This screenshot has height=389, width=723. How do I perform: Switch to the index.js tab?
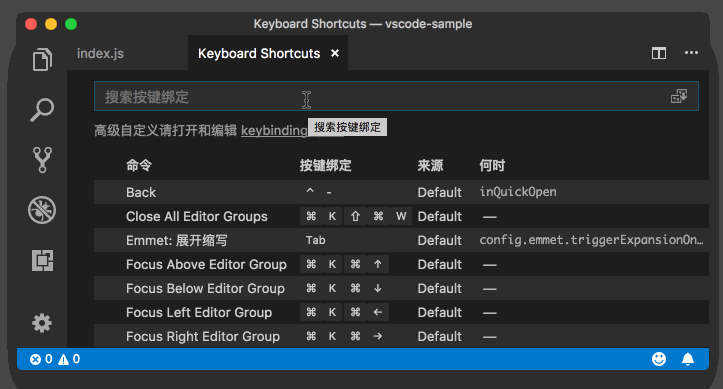click(x=100, y=53)
